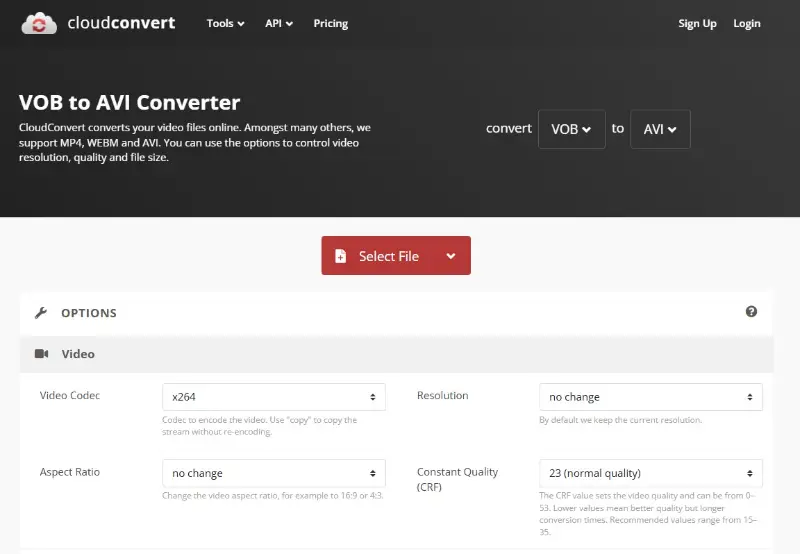Open the Video Codec x264 dropdown
The width and height of the screenshot is (800, 554).
click(274, 397)
